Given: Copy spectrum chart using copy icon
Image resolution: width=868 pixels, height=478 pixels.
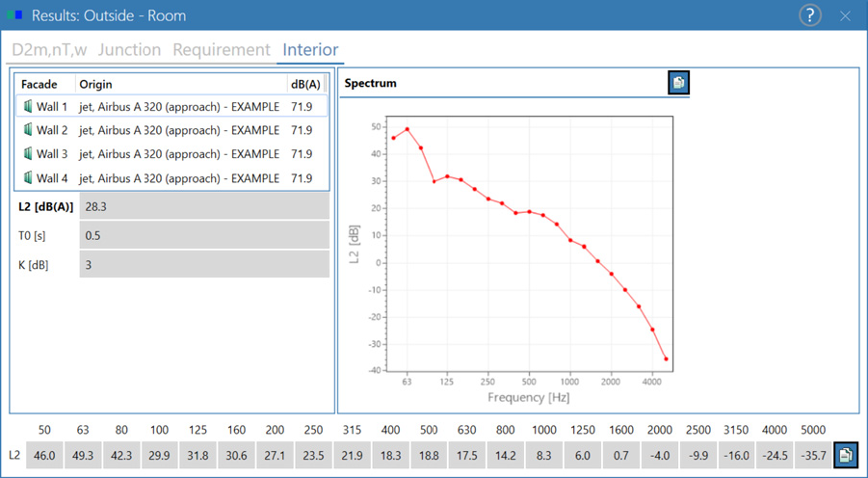Looking at the screenshot, I should [x=678, y=83].
